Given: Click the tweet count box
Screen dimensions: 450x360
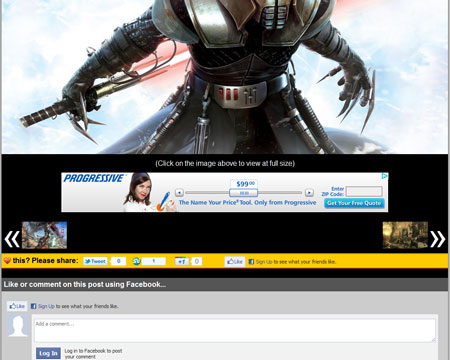Looking at the screenshot, I should point(118,261).
